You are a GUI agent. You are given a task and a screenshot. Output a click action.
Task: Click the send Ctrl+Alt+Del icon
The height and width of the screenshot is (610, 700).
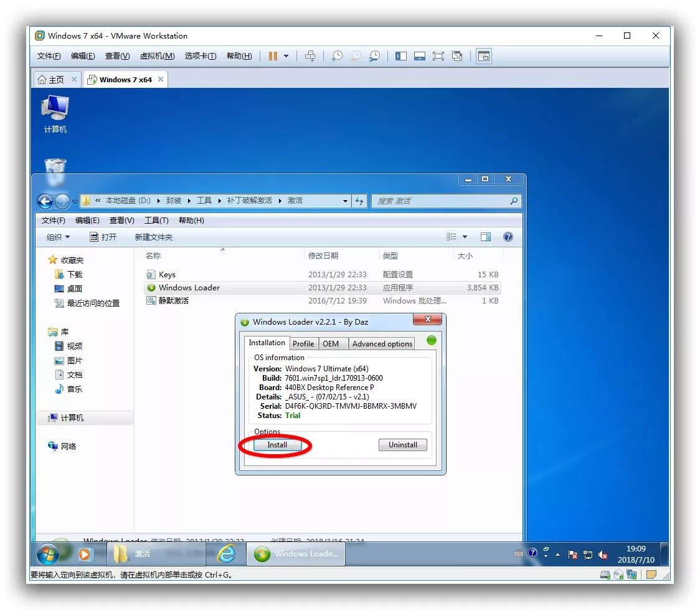point(310,56)
